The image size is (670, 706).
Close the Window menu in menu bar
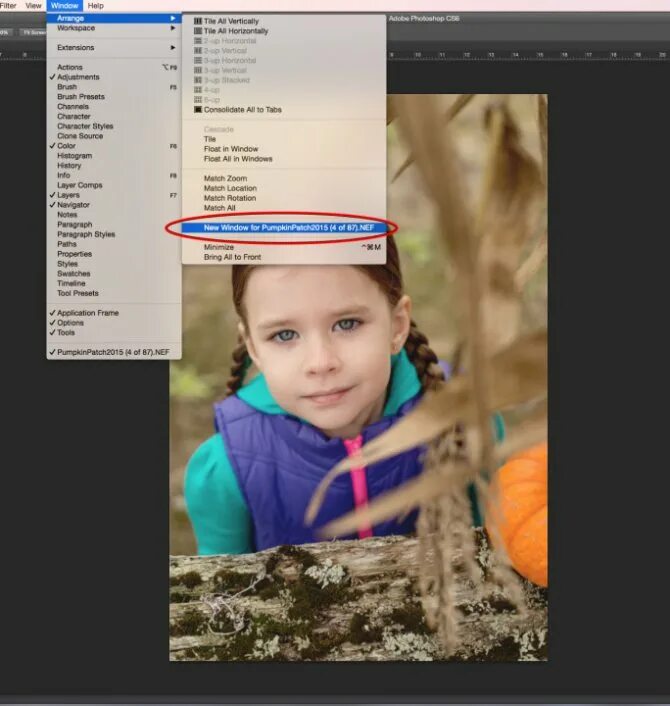point(64,5)
